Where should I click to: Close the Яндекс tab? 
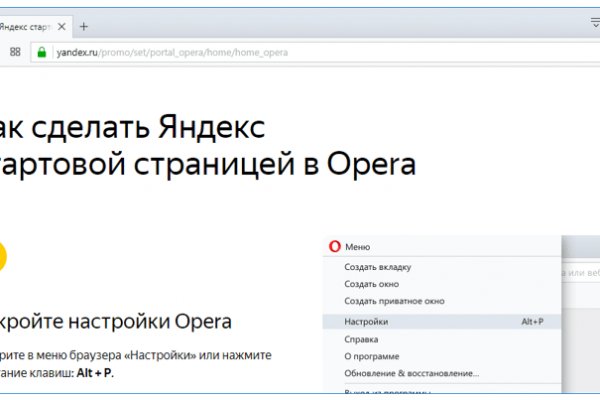[x=62, y=26]
